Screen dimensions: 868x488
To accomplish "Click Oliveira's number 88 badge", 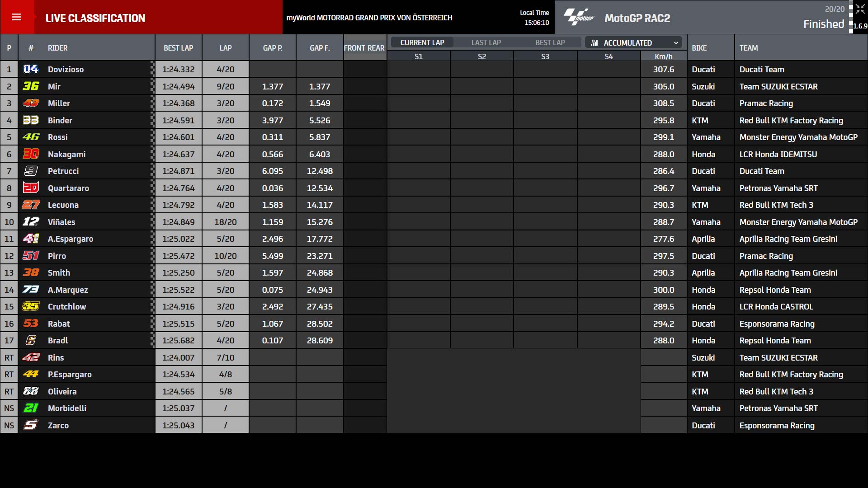I will pos(31,391).
